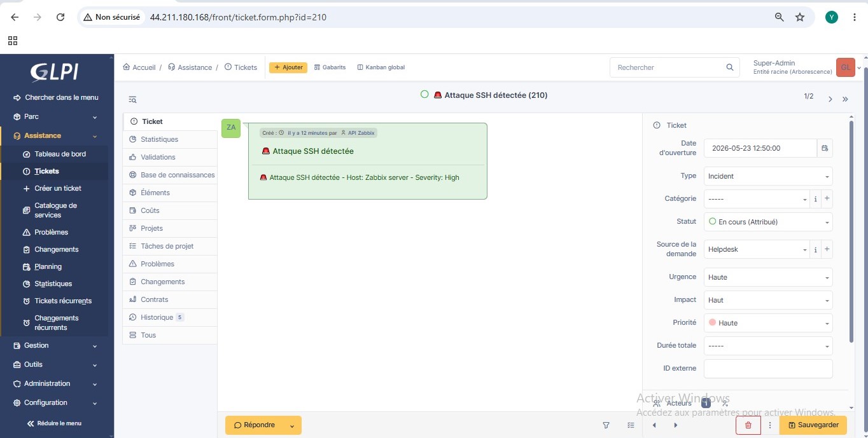Click the info icon next to Source de la demande
Image resolution: width=868 pixels, height=438 pixels.
(x=816, y=249)
